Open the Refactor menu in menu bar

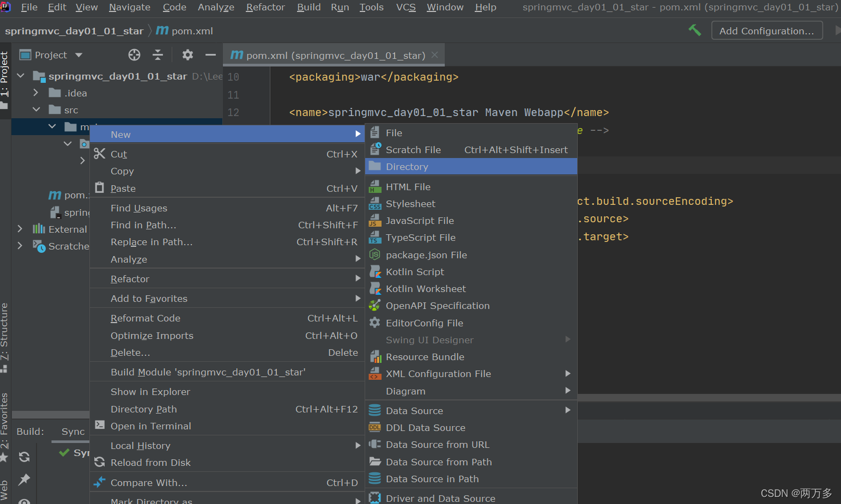pyautogui.click(x=265, y=7)
